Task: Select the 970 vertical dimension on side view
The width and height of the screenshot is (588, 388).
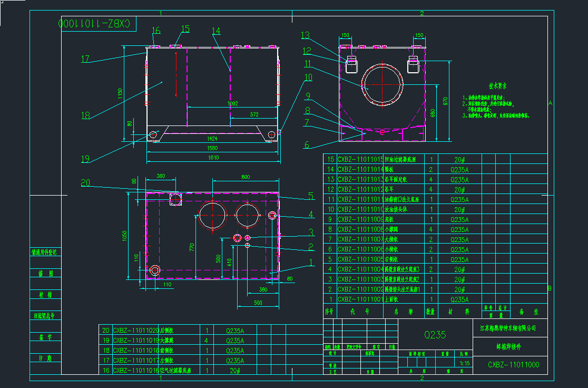Action: tap(445, 100)
